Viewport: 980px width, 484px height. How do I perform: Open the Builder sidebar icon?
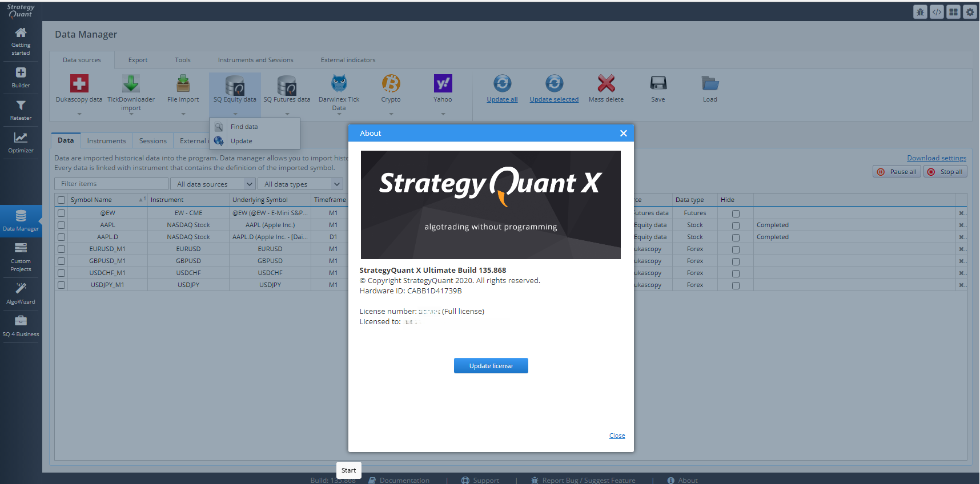point(21,78)
